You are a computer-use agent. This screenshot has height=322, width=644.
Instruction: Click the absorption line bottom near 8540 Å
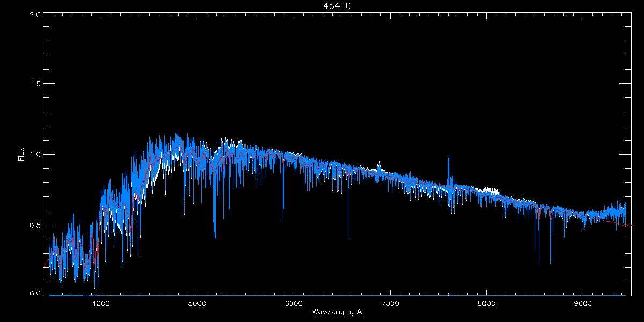click(x=539, y=263)
